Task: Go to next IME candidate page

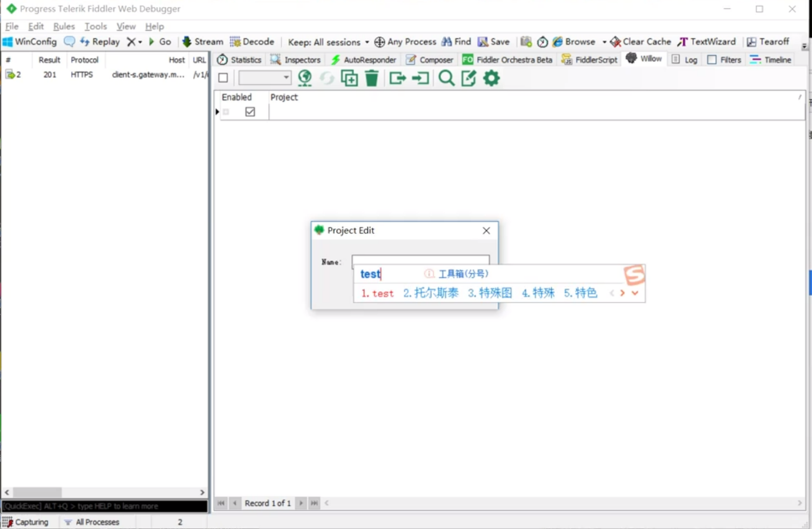Action: 623,293
